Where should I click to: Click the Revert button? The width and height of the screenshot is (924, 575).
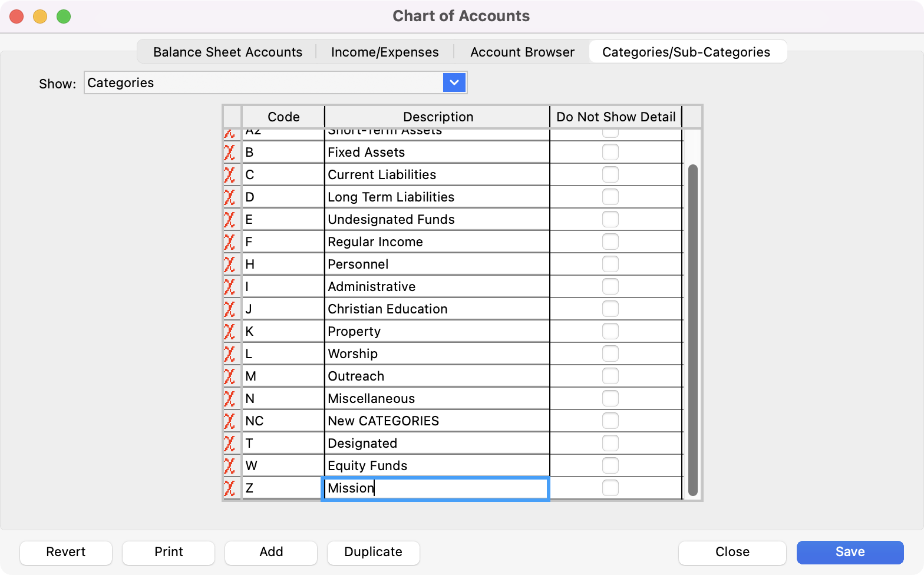pyautogui.click(x=66, y=552)
